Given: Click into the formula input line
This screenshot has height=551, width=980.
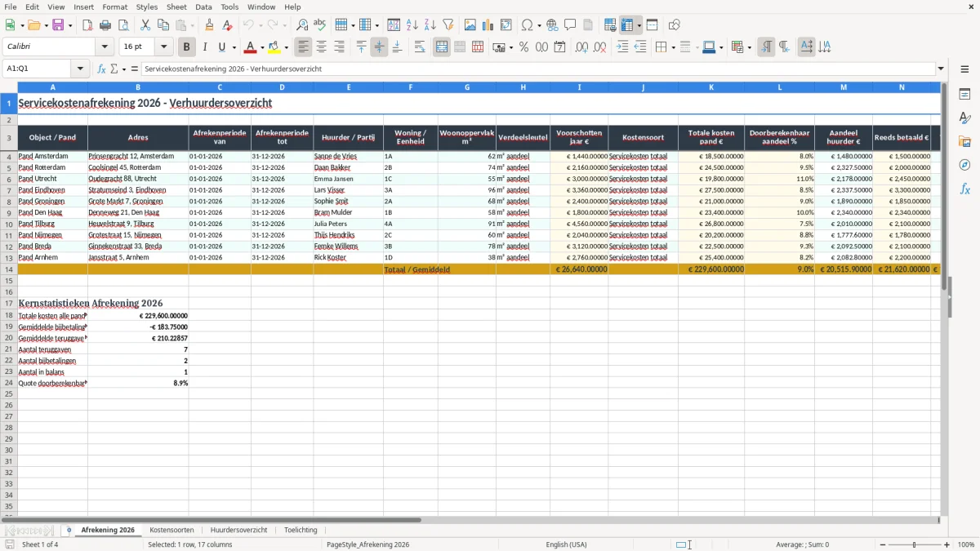Looking at the screenshot, I should pos(538,69).
